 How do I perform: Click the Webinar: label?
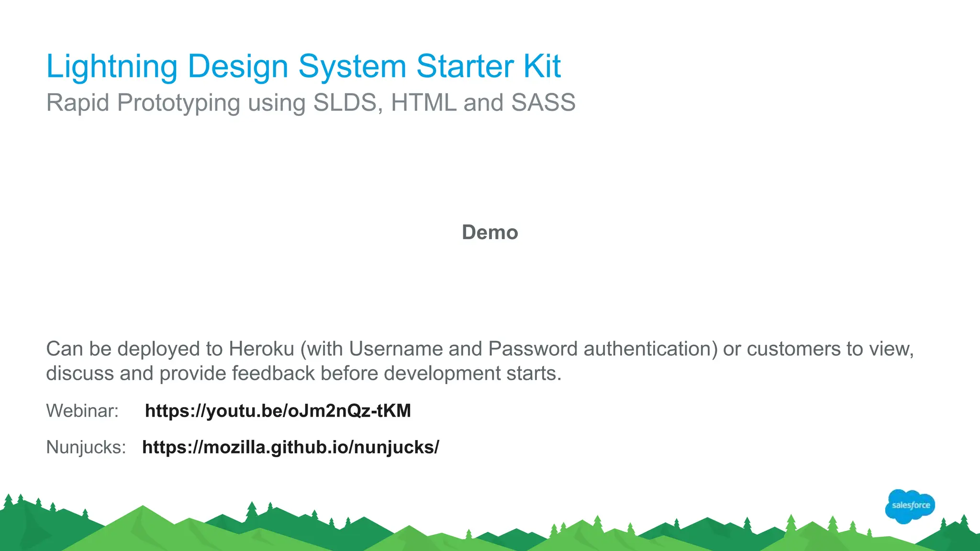(x=82, y=411)
